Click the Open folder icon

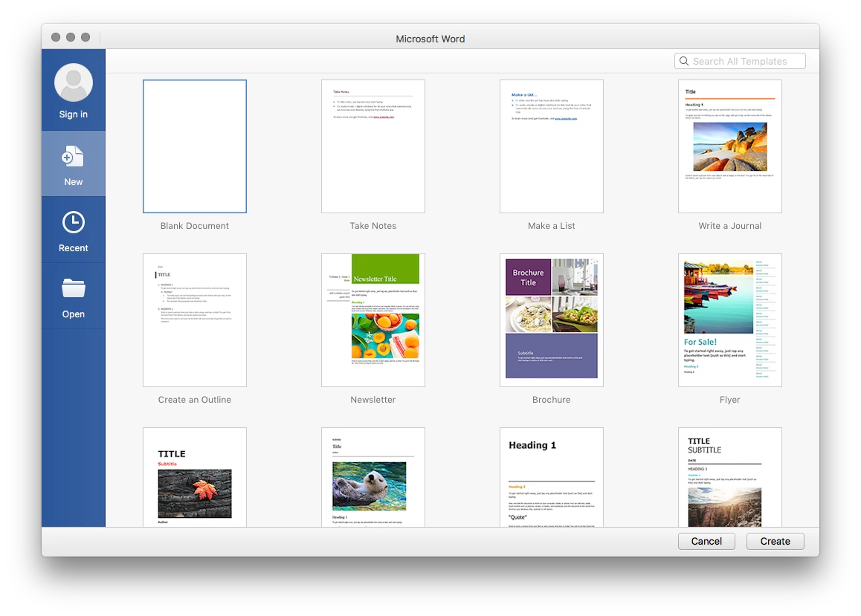tap(73, 288)
